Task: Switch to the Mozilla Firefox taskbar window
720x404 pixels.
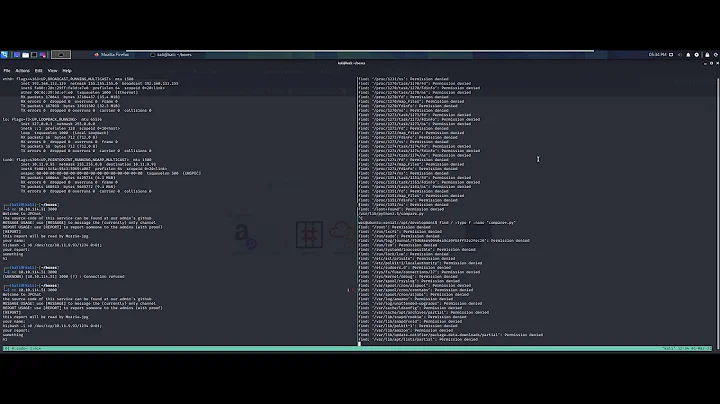Action: click(x=112, y=55)
